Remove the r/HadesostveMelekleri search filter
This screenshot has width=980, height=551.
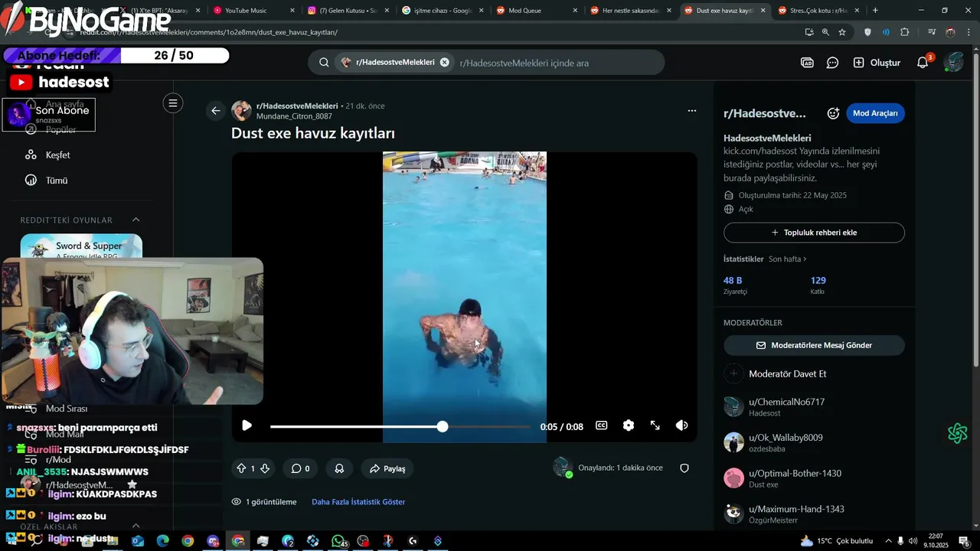click(444, 62)
